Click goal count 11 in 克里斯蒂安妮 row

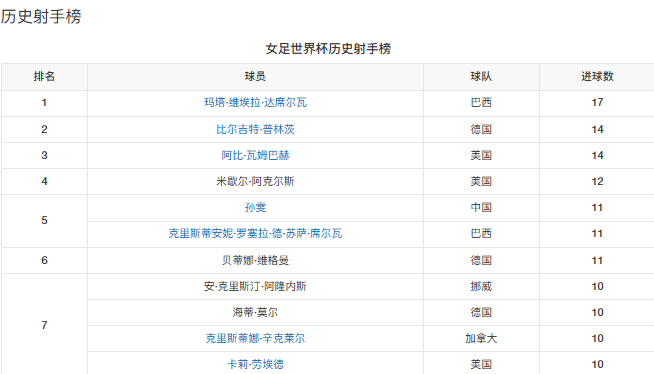[x=597, y=233]
